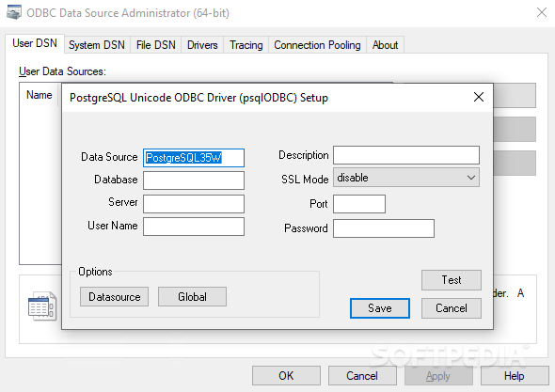This screenshot has height=392, width=555.
Task: Click the data source file icon
Action: [42, 306]
